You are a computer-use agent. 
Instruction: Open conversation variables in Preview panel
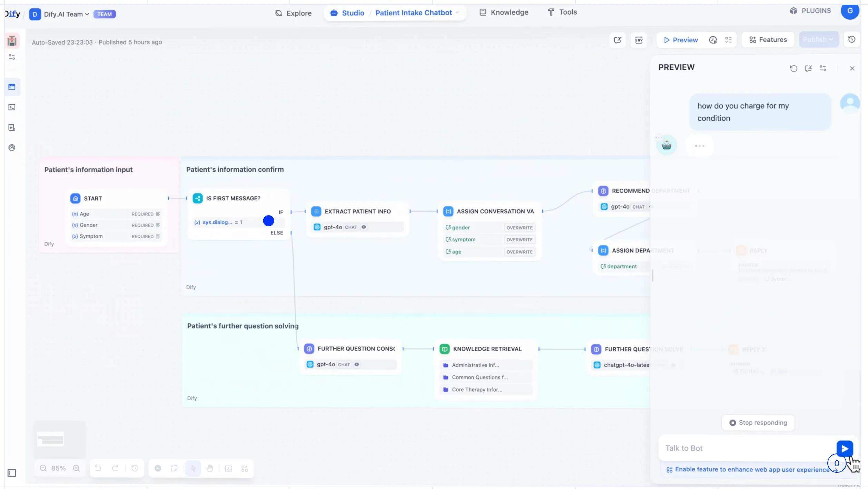(808, 68)
